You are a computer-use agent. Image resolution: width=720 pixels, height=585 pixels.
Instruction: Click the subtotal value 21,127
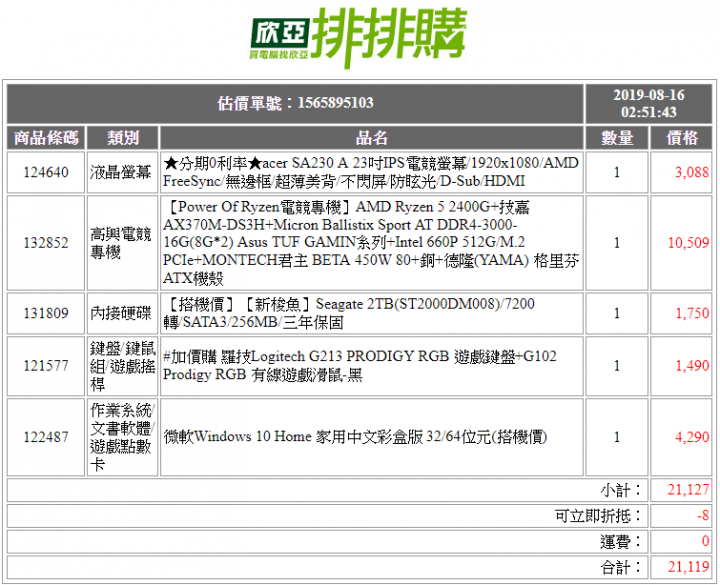click(688, 490)
